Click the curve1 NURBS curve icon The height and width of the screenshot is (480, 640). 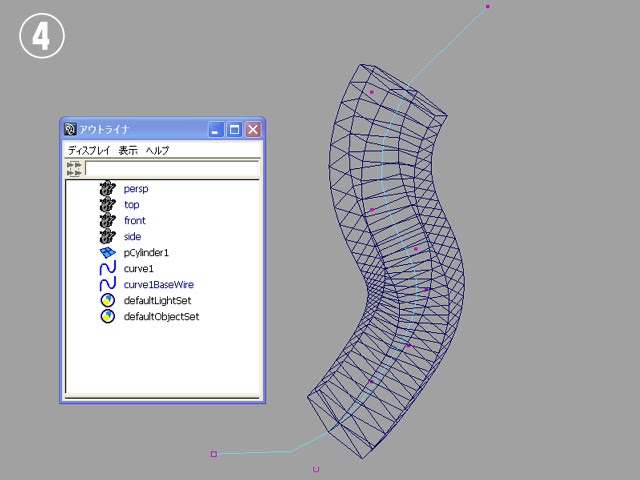tap(108, 269)
